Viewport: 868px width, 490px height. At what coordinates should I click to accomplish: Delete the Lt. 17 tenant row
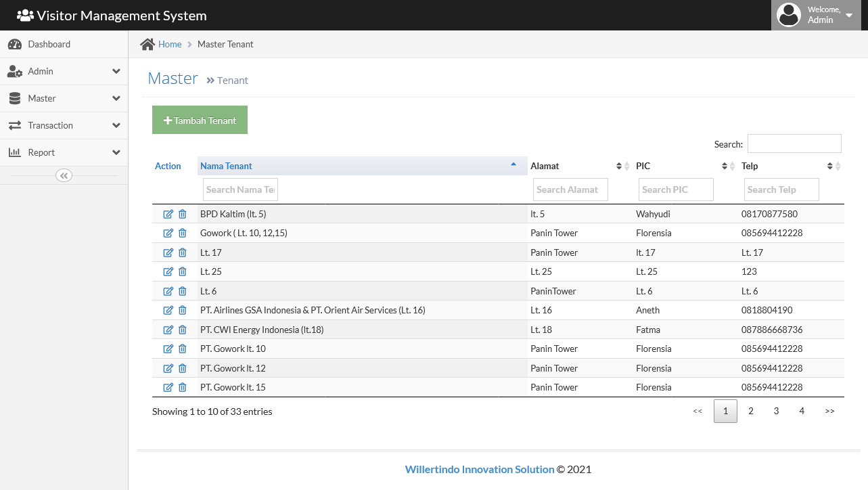coord(183,252)
